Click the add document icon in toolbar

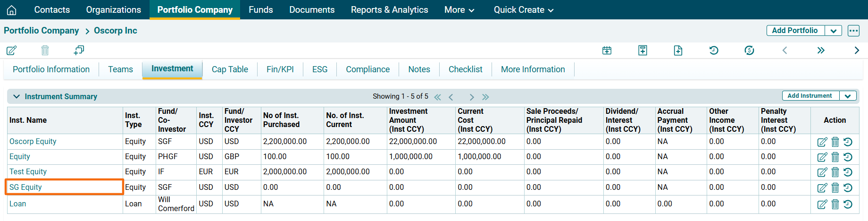(x=678, y=51)
